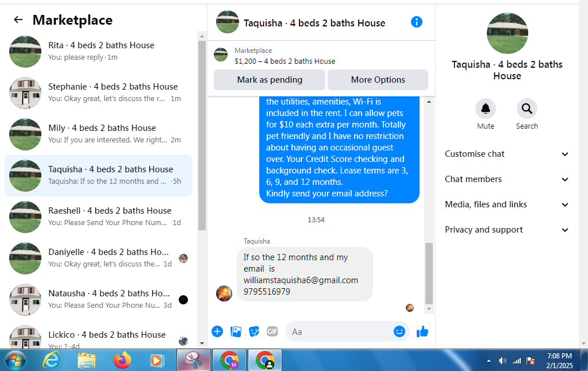Open conversation info with blue info icon
This screenshot has height=371, width=588.
pos(417,22)
